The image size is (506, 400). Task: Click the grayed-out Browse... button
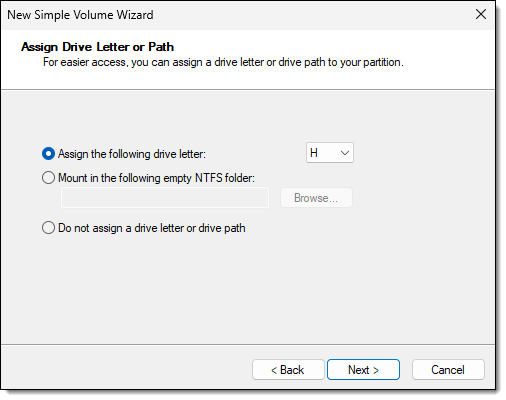[x=316, y=198]
